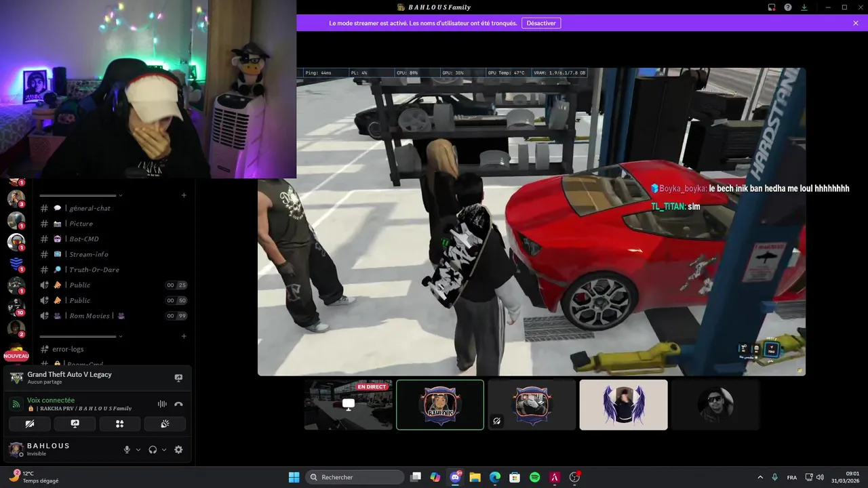868x488 pixels.
Task: Select the participant tile with muted camera icon
Action: [x=532, y=405]
